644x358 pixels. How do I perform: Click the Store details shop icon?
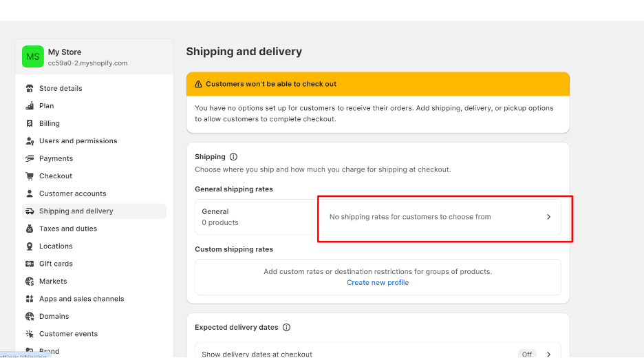point(30,88)
